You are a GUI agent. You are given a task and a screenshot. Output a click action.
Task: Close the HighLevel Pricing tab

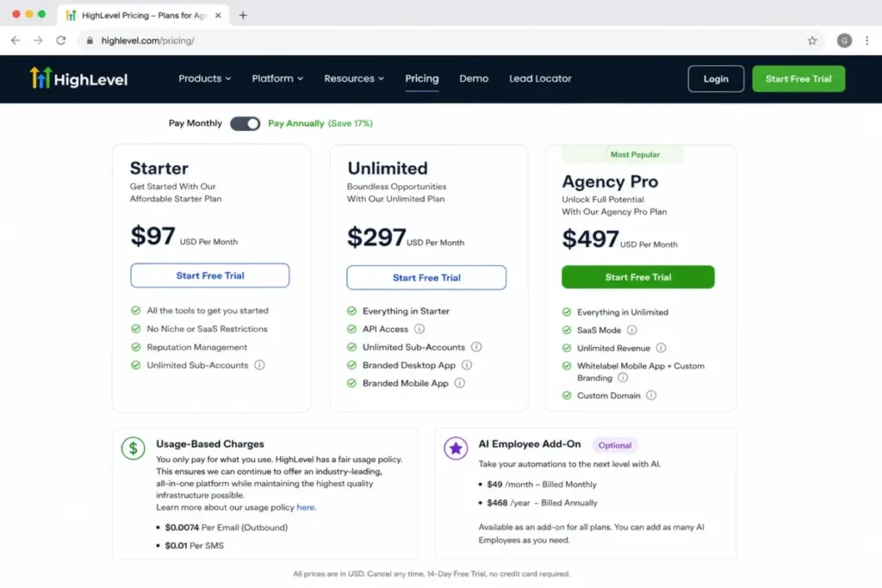tap(218, 15)
